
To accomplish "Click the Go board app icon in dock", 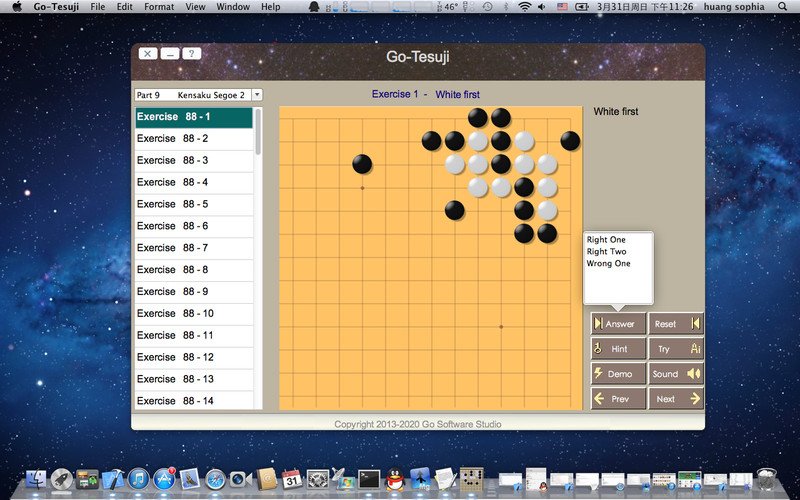I will [x=471, y=480].
